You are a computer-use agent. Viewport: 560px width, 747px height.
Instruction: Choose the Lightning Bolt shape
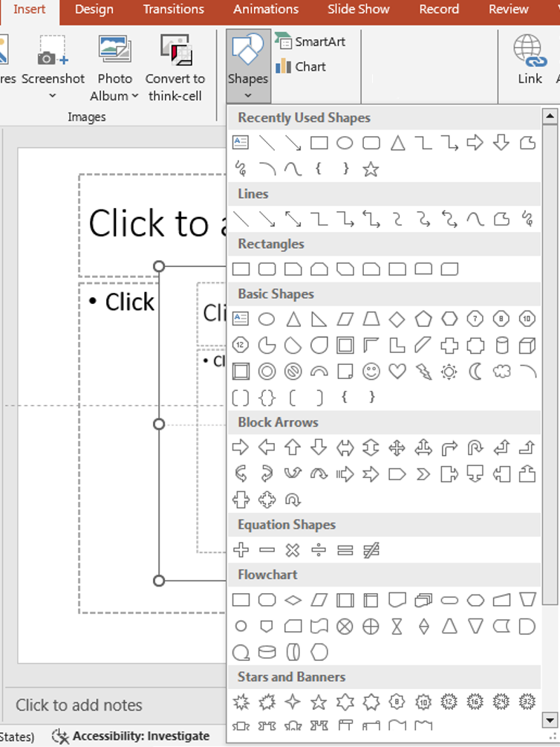(x=423, y=372)
